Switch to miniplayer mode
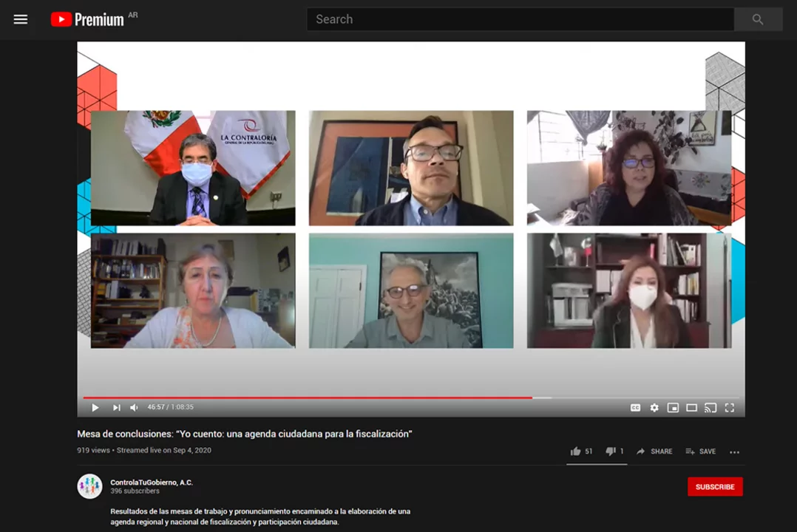 coord(673,407)
